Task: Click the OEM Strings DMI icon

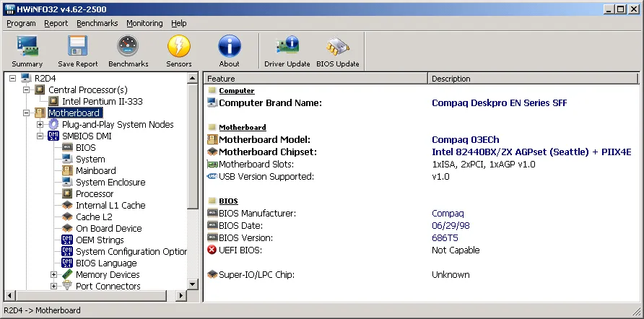Action: pos(67,240)
